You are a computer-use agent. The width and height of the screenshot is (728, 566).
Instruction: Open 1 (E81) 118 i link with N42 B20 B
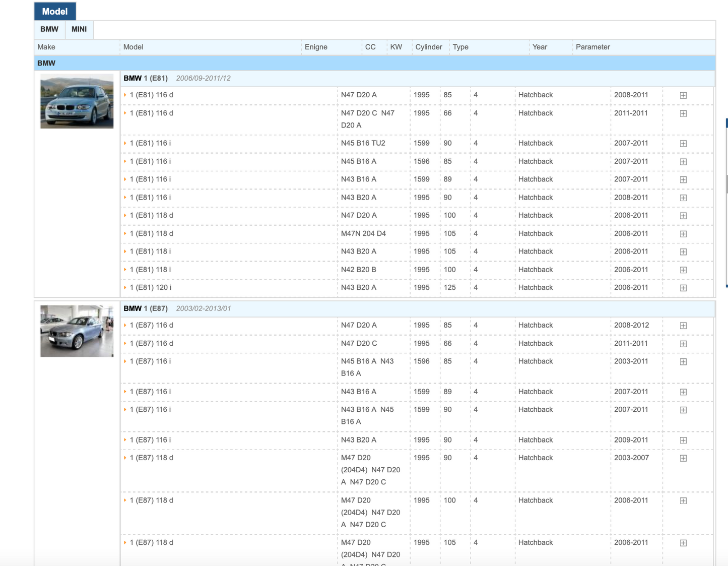coord(151,270)
